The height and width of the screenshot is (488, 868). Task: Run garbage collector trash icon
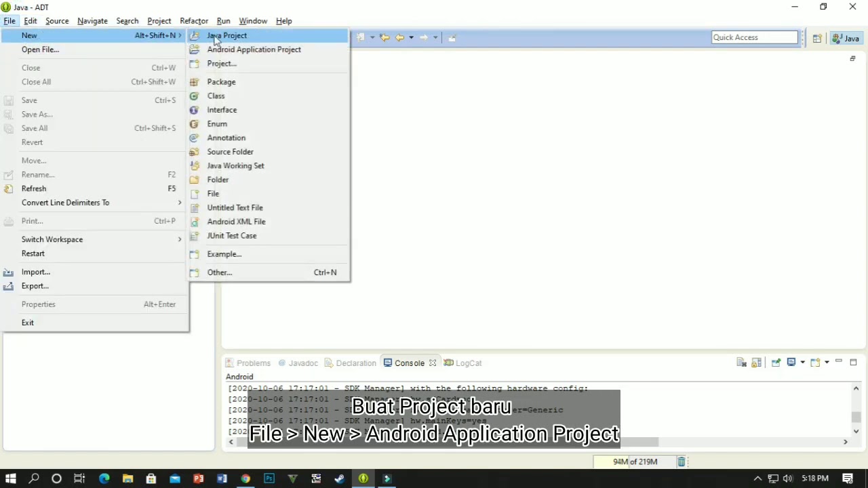(x=682, y=462)
